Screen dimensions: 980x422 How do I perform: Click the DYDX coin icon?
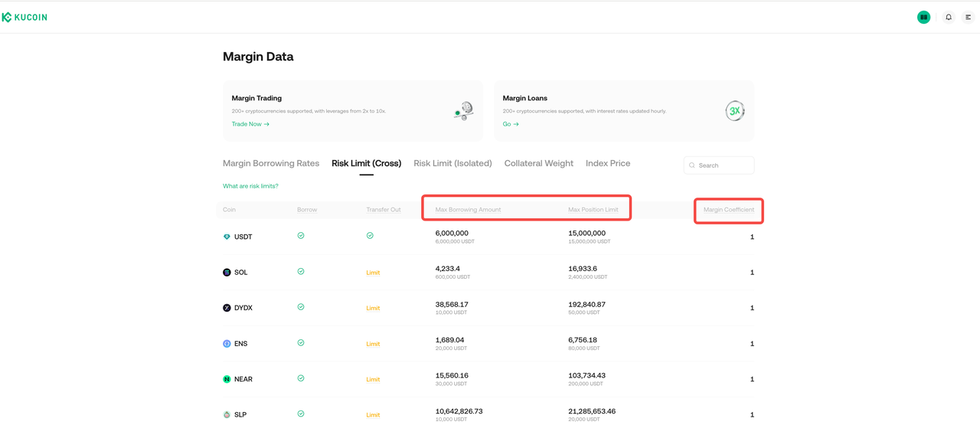coord(227,308)
